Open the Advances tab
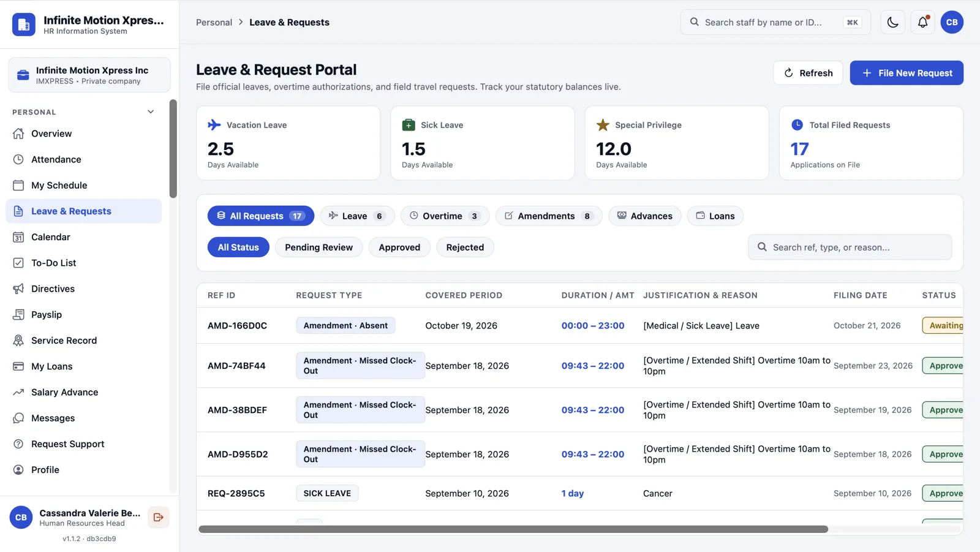The height and width of the screenshot is (552, 980). [x=644, y=216]
